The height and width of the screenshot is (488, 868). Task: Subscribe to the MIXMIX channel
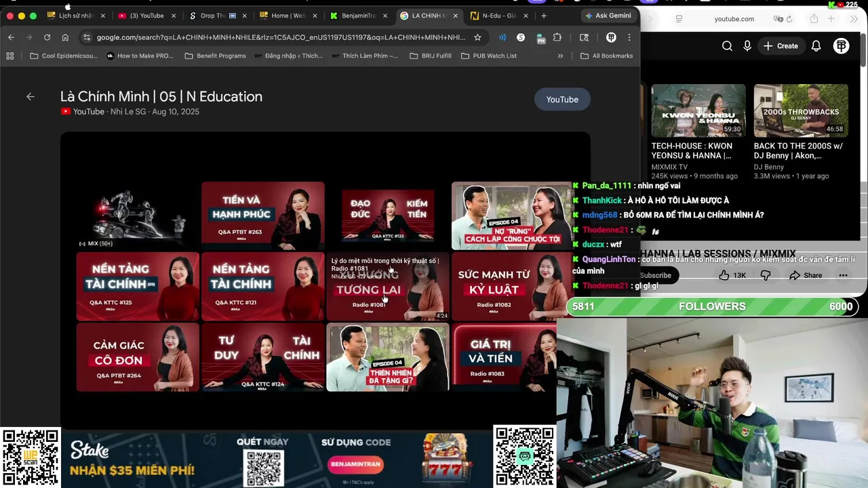(655, 275)
